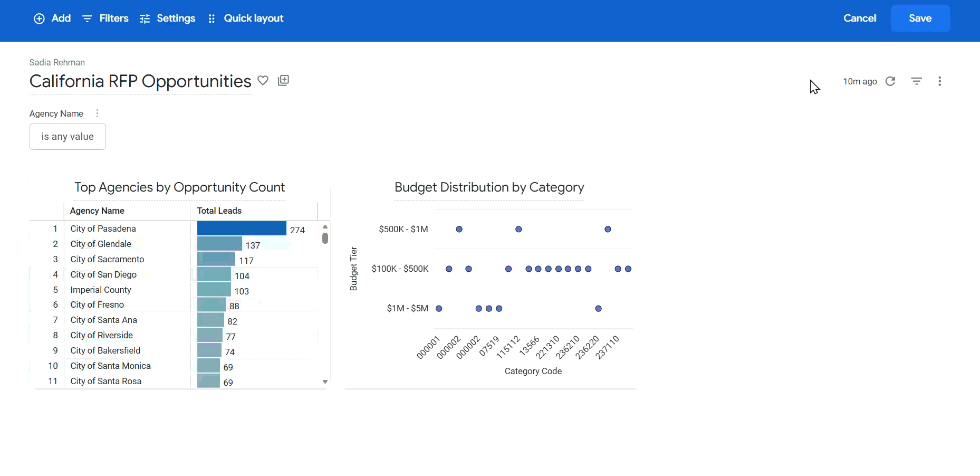Viewport: 980px width, 476px height.
Task: Cancel dashboard editing
Action: [860, 18]
